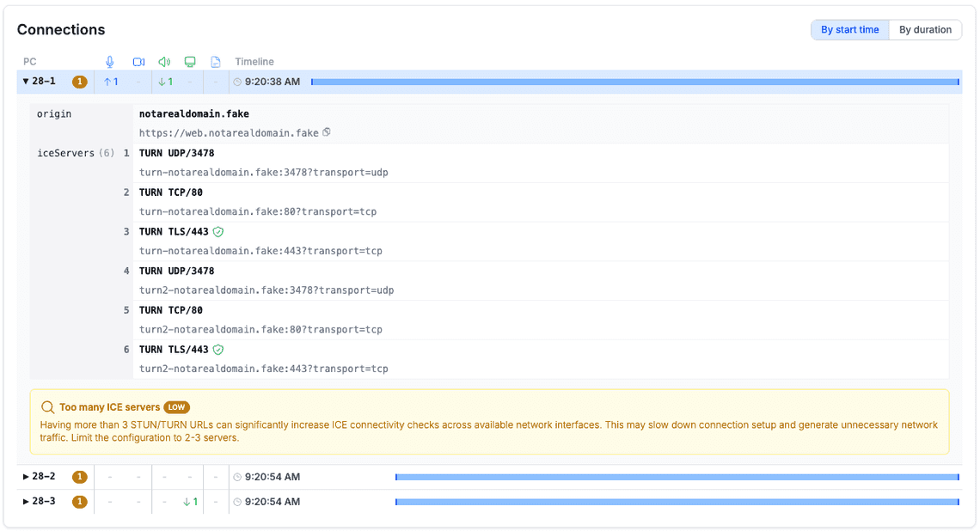Collapse the 28-1 connection row
The height and width of the screenshot is (531, 980).
click(26, 82)
